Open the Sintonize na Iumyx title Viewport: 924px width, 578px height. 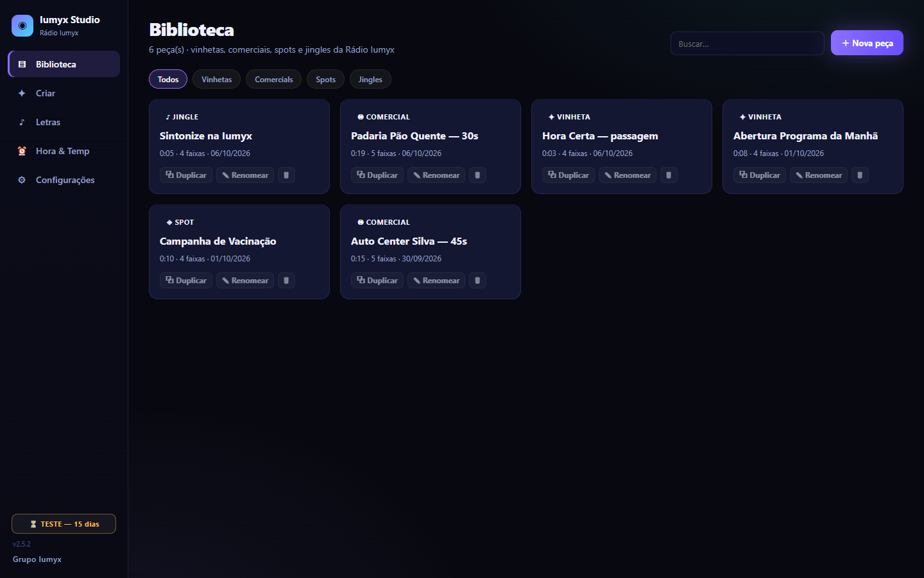(x=206, y=136)
